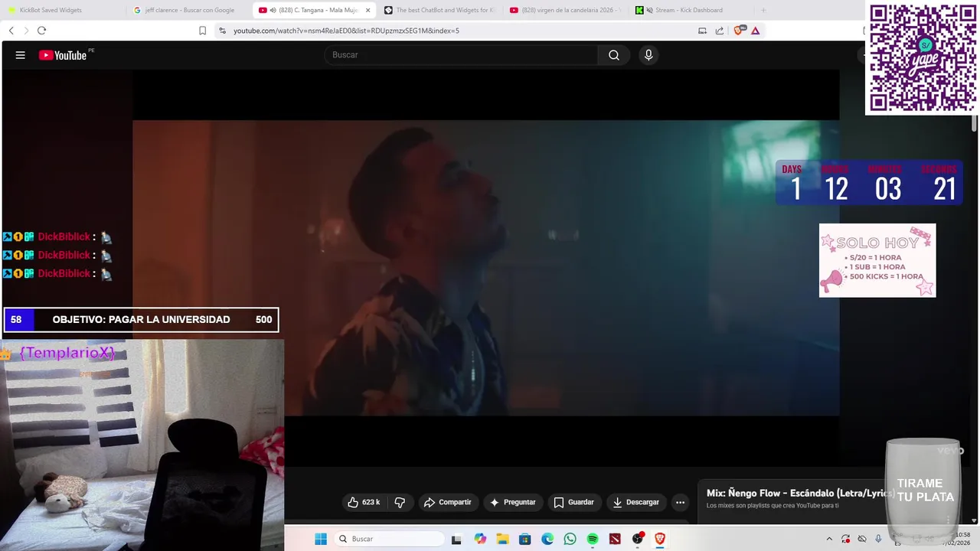Open OBS Studio from the taskbar
Image resolution: width=980 pixels, height=551 pixels.
638,539
